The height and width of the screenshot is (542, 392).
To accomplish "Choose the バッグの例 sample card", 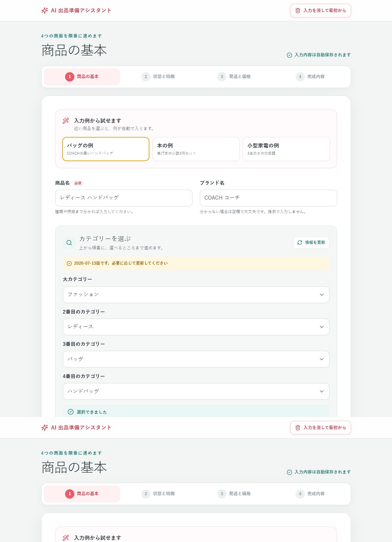I will point(106,149).
